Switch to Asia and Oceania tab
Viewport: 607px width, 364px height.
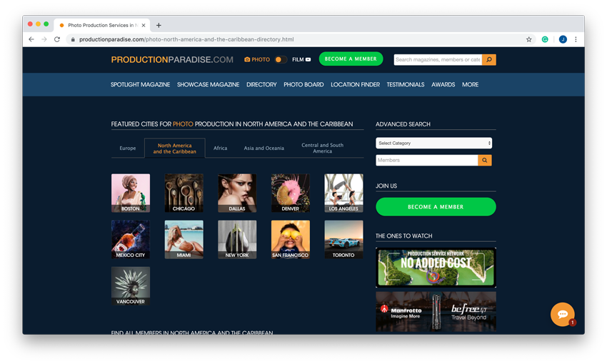(264, 148)
